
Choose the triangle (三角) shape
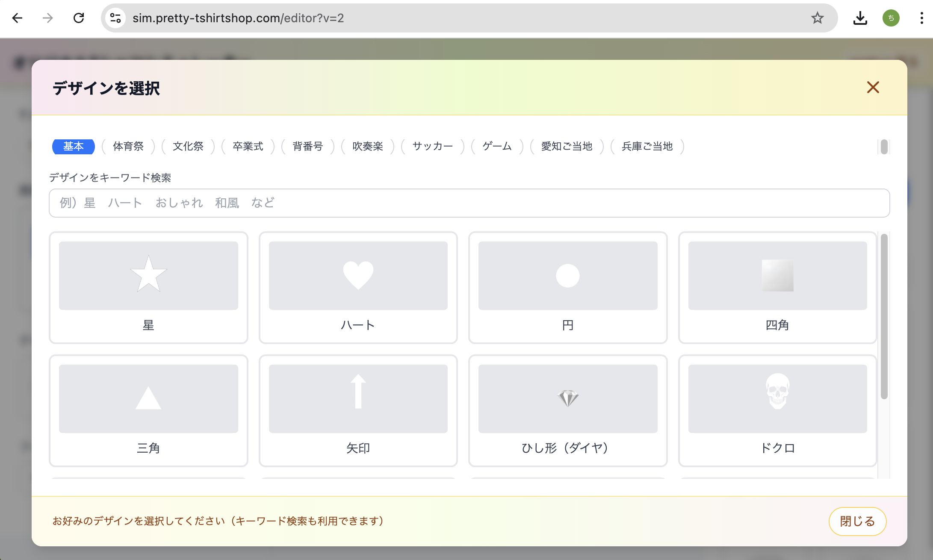148,410
